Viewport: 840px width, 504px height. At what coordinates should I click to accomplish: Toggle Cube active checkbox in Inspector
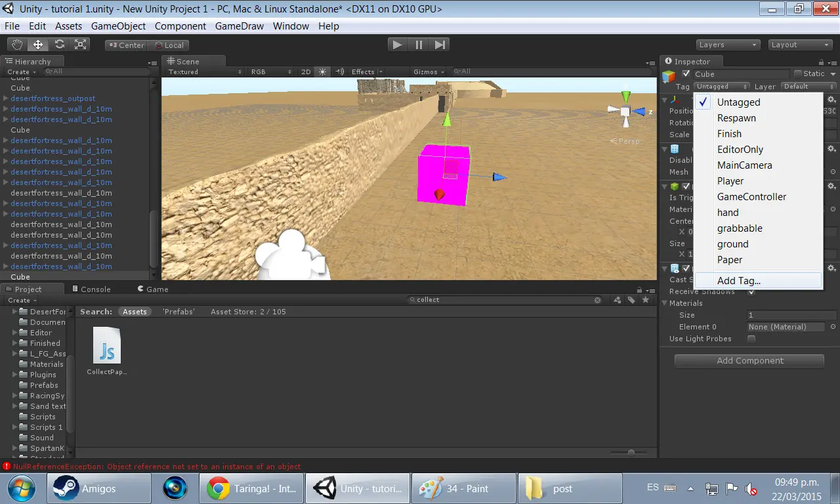(686, 73)
